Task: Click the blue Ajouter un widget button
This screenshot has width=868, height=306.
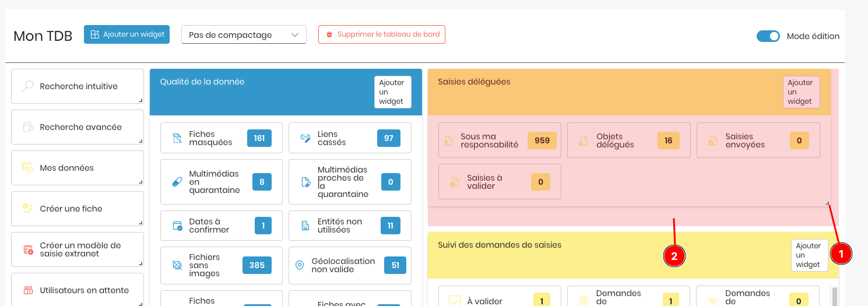Action: (127, 34)
